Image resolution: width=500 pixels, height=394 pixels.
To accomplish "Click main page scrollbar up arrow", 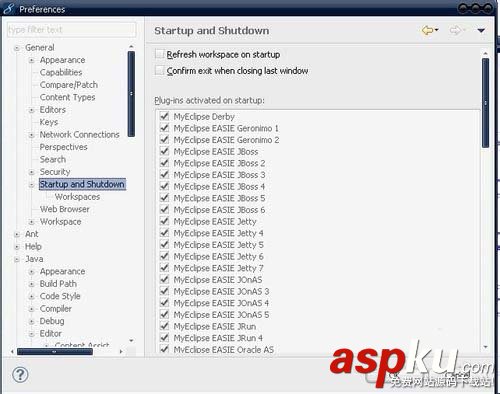I will pyautogui.click(x=485, y=53).
